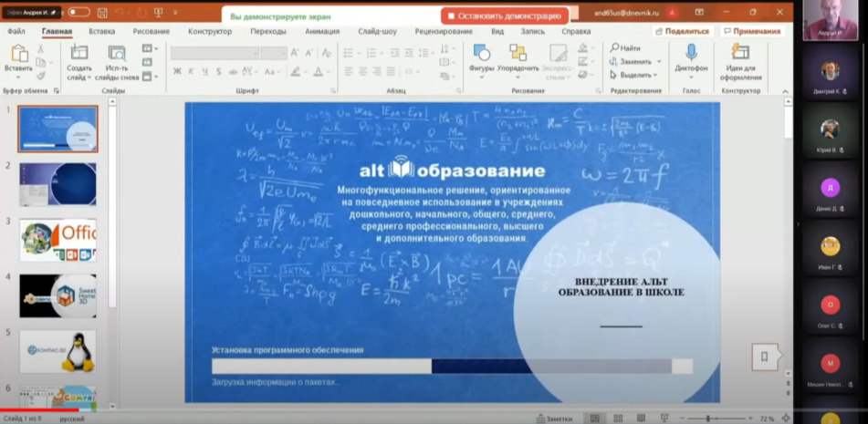Decrease font size icon

click(309, 53)
